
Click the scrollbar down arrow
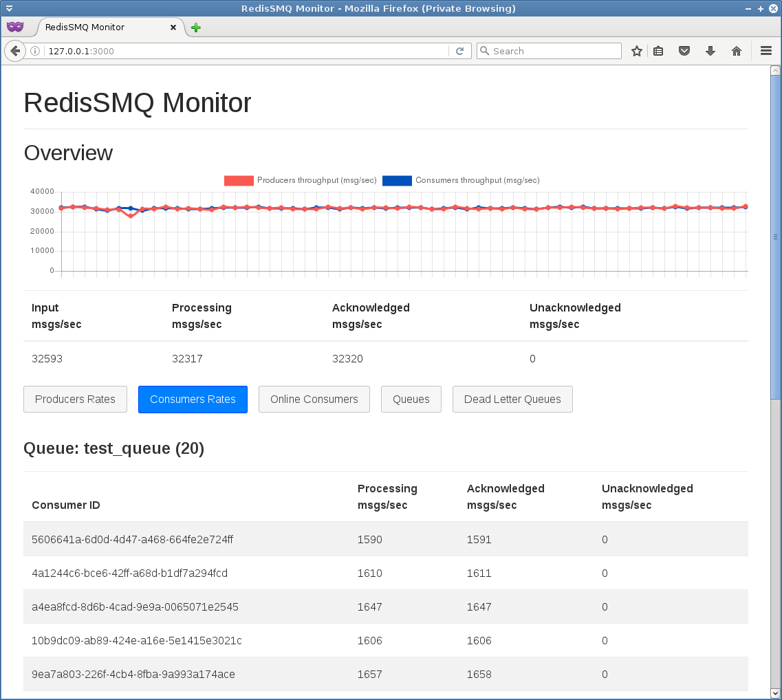click(776, 694)
